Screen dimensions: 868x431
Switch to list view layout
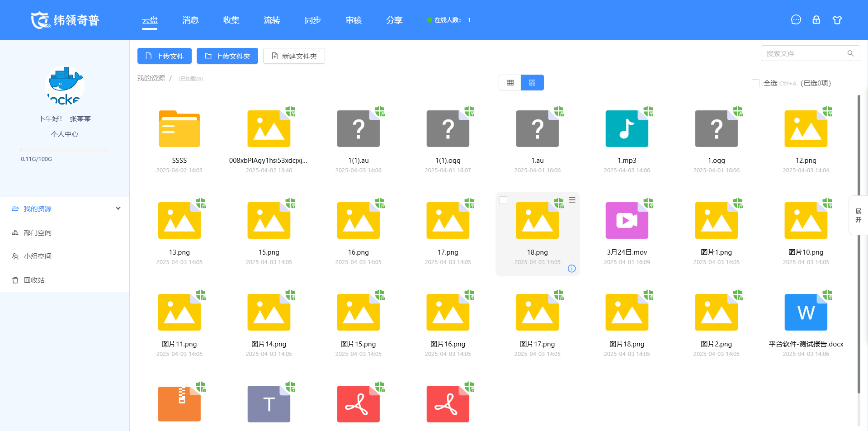pos(510,83)
